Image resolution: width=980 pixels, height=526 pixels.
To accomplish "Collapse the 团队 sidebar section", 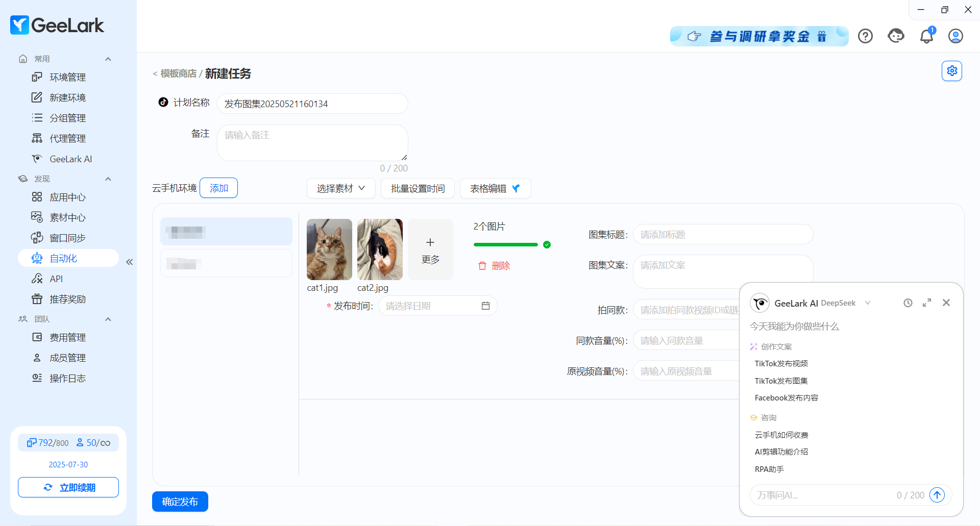I will pyautogui.click(x=108, y=319).
